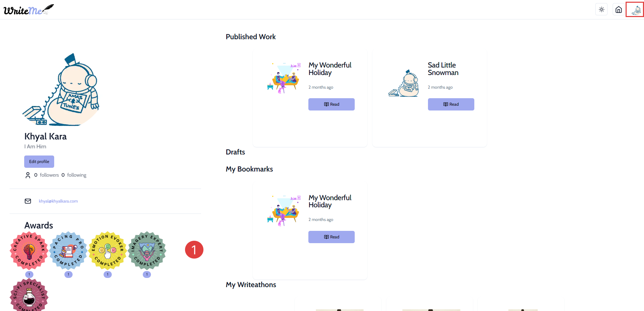Click the Creative Spark award badge
Viewport: 644px width, 311px height.
coord(29,251)
